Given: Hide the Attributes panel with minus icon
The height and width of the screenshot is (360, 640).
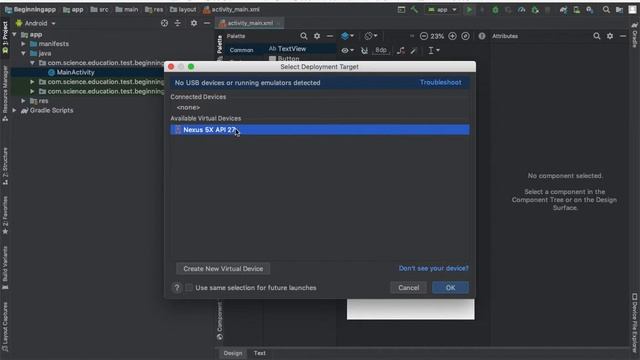Looking at the screenshot, I should tap(623, 36).
